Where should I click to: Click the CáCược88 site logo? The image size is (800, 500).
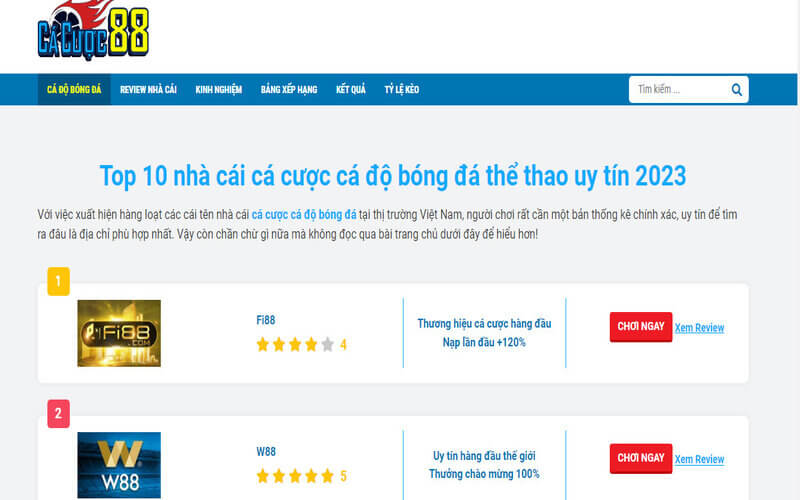coord(93,30)
